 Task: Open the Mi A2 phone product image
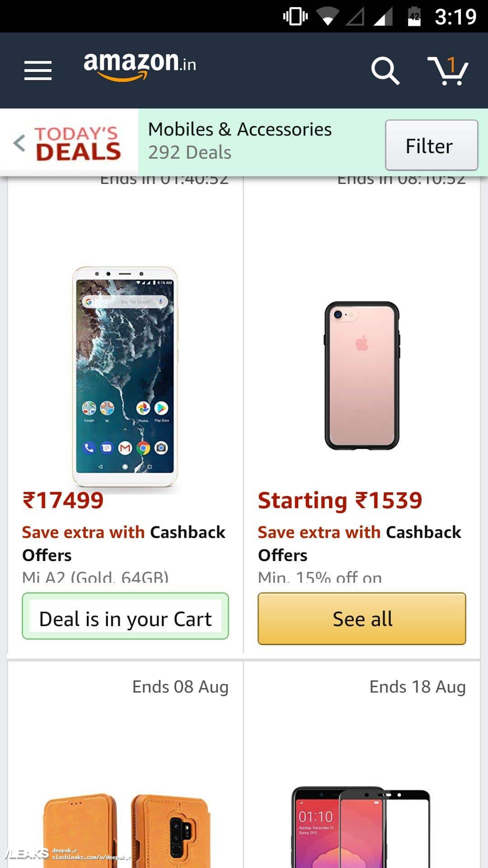(x=125, y=376)
